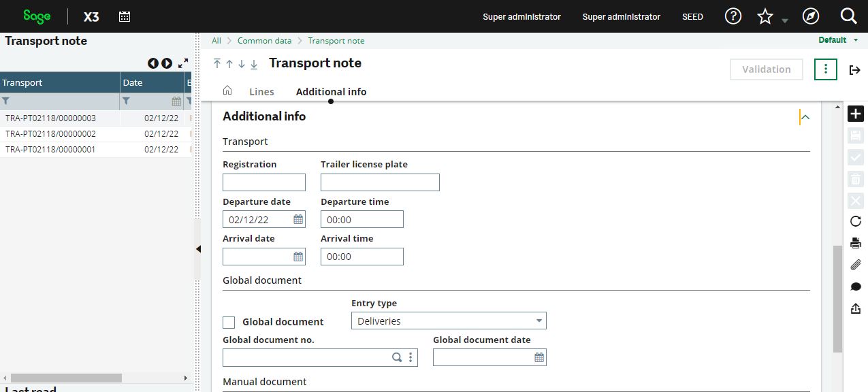Open online help with the question mark
This screenshot has height=392, width=868.
point(733,16)
